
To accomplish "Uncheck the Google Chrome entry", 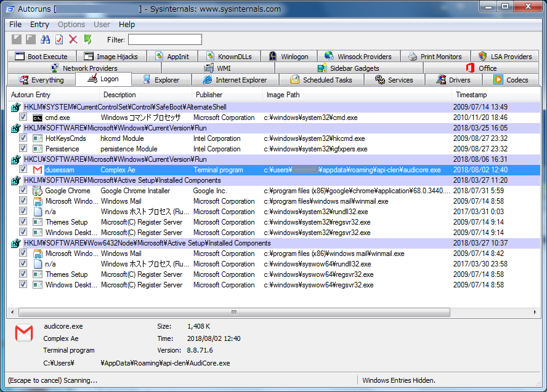I will [x=23, y=190].
